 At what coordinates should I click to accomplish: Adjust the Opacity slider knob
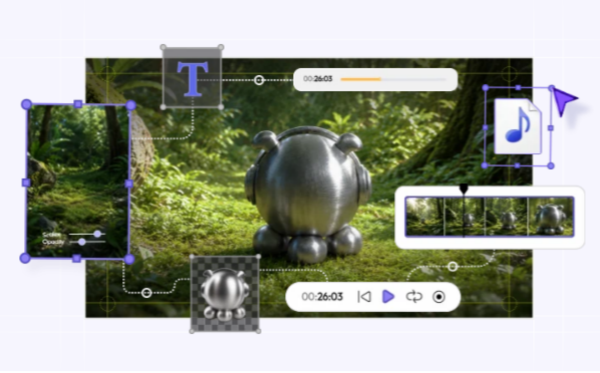coord(82,242)
